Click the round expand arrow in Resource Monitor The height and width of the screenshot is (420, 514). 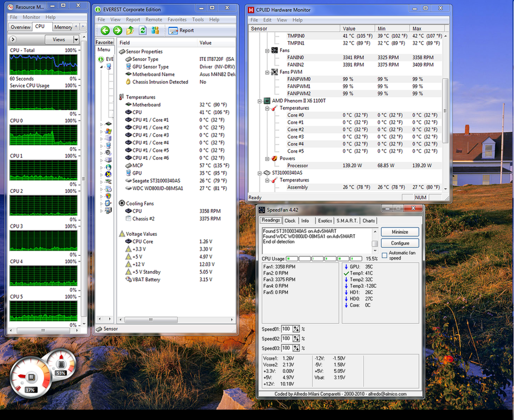pos(13,39)
